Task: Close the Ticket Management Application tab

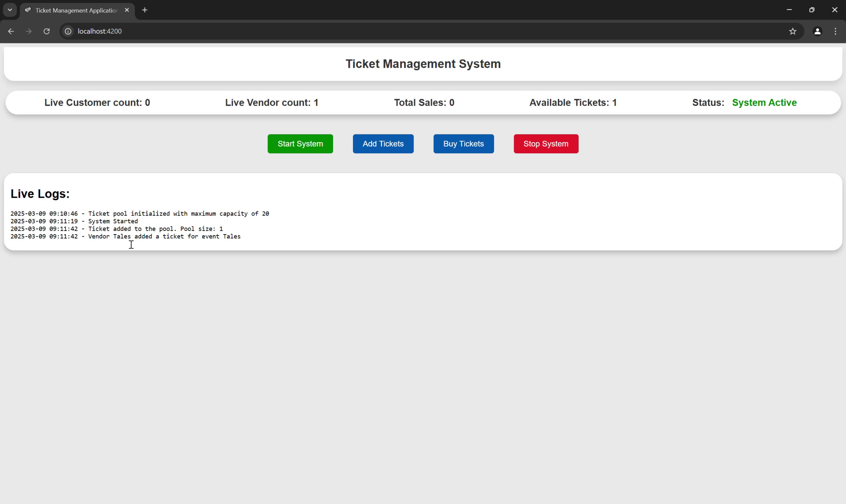Action: [127, 10]
